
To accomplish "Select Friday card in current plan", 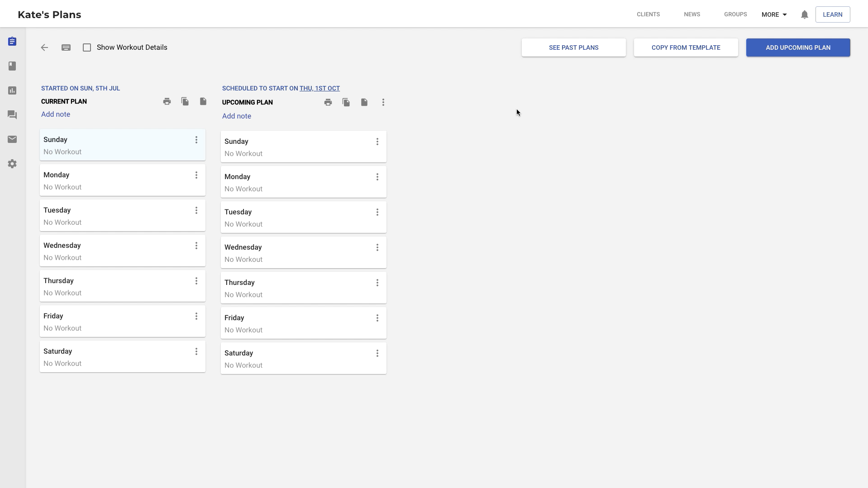I will (123, 321).
